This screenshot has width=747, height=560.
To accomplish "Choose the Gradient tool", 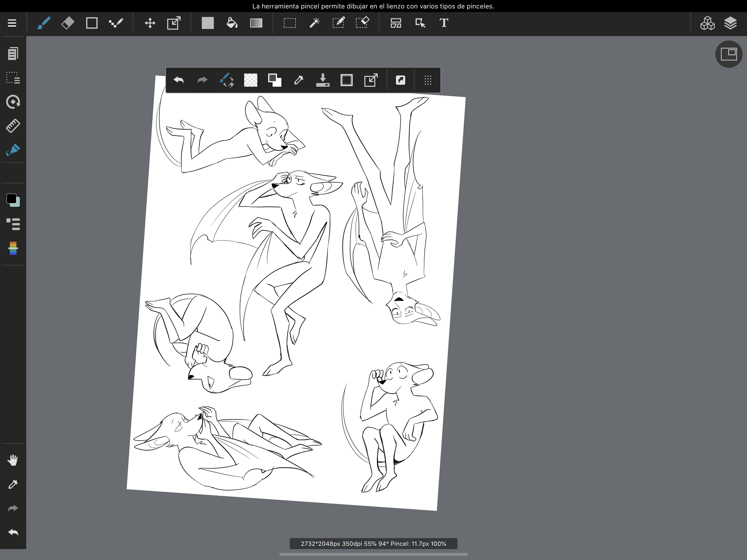I will pos(256,23).
